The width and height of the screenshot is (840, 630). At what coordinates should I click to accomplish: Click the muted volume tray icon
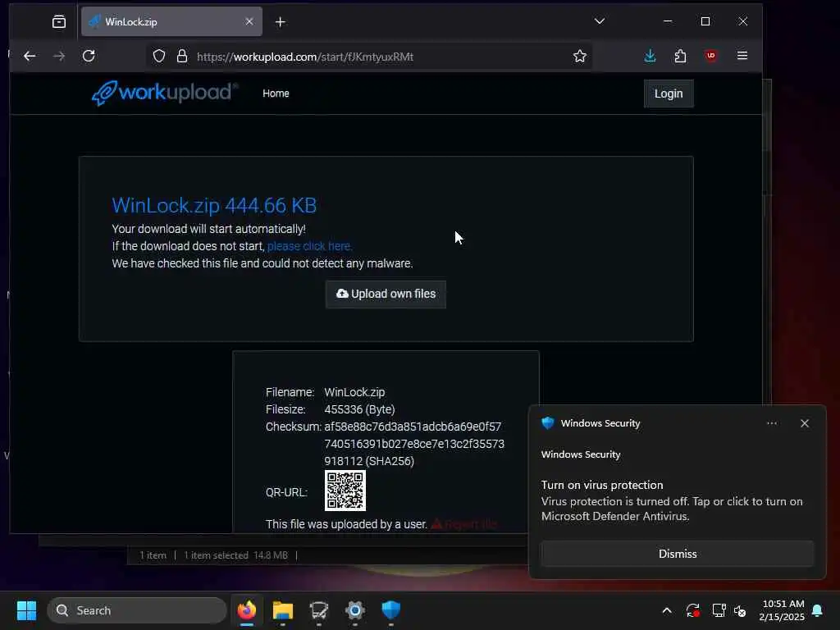pyautogui.click(x=741, y=610)
